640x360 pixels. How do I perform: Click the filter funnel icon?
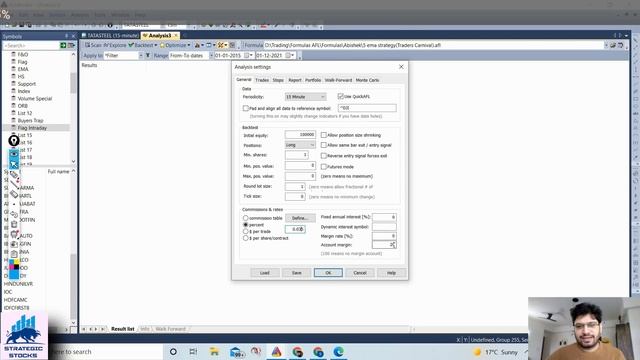[x=148, y=55]
